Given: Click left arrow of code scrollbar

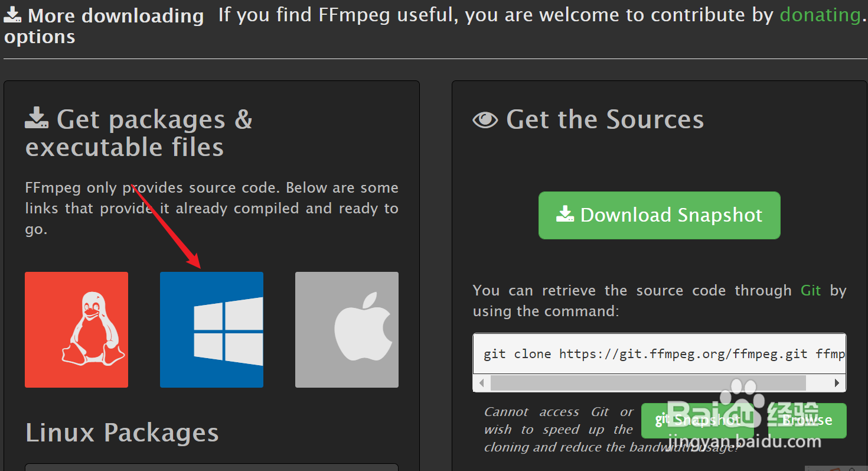Looking at the screenshot, I should 482,383.
